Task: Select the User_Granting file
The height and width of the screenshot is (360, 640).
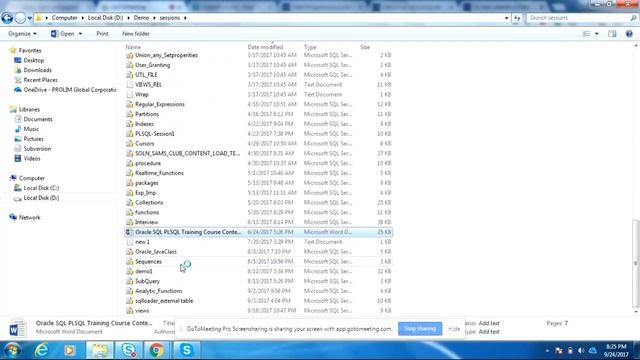Action: click(152, 65)
